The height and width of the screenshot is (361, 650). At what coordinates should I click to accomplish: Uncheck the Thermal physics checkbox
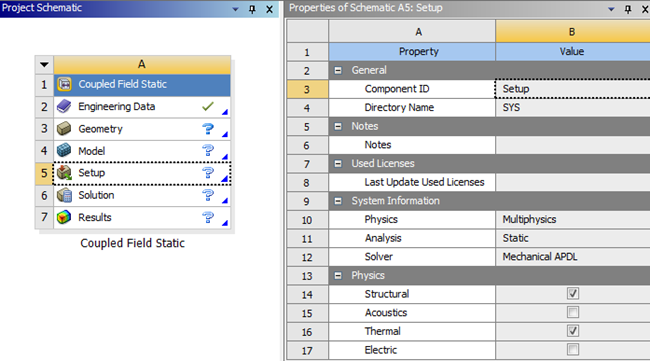pos(573,331)
